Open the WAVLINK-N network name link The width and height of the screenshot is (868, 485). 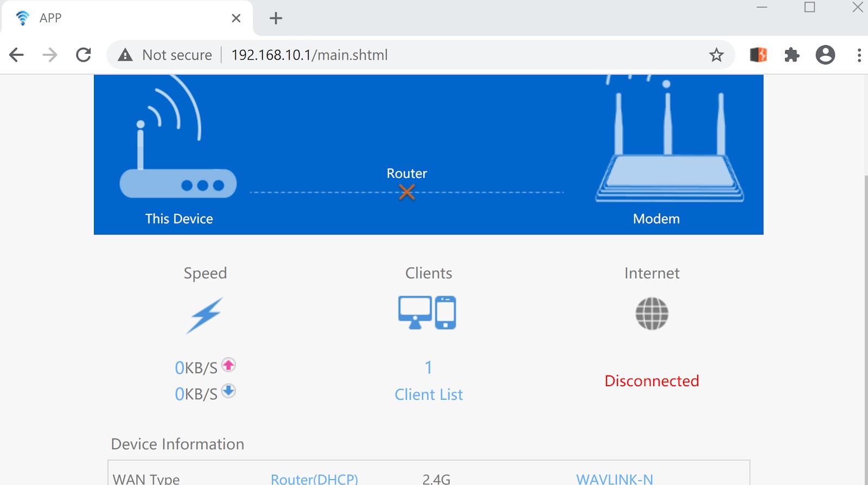pos(615,479)
